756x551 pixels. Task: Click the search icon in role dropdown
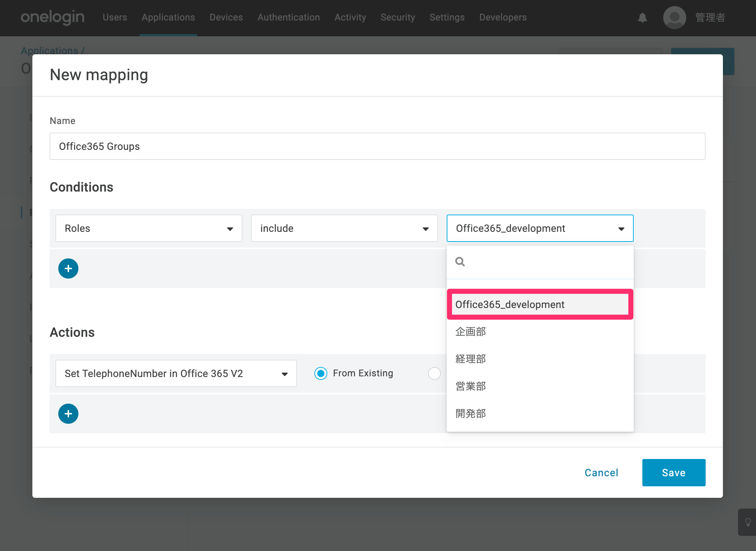point(460,262)
